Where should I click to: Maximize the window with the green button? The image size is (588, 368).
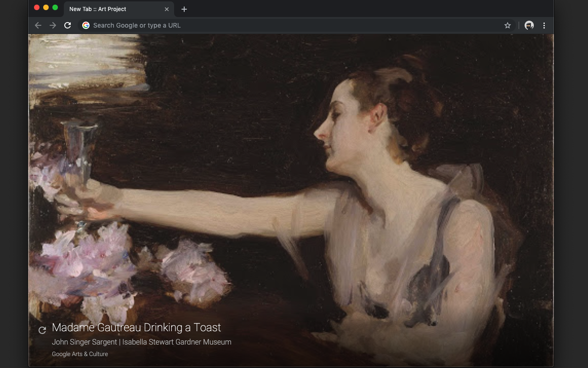(x=55, y=7)
